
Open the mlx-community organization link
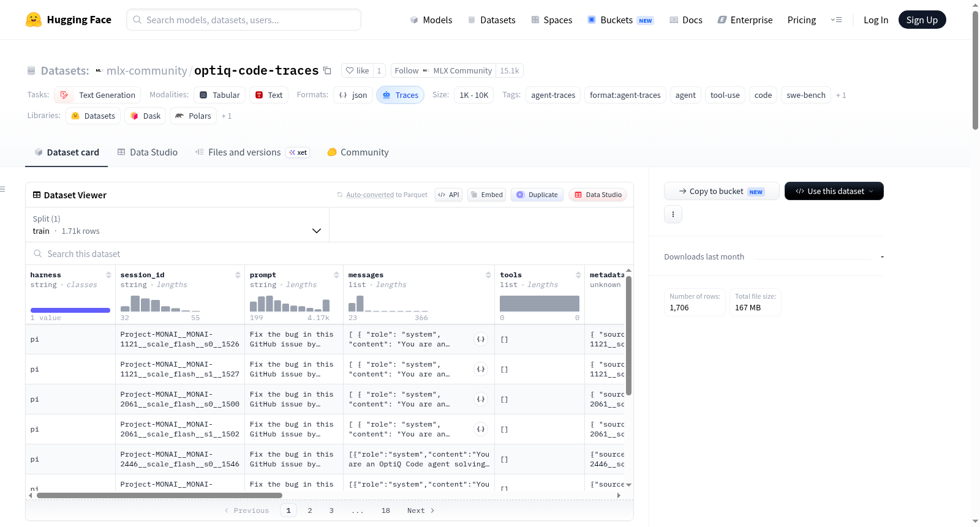tap(147, 70)
